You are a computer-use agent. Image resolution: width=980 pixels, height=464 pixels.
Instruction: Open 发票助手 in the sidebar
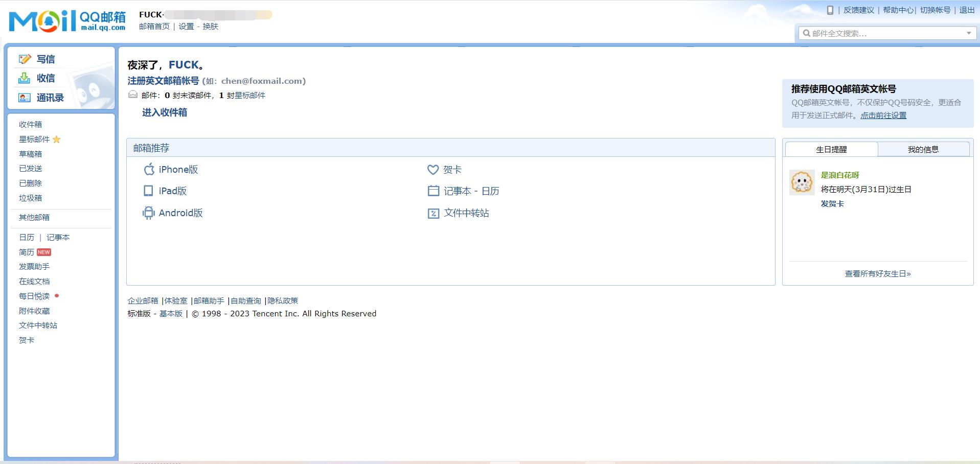coord(34,266)
